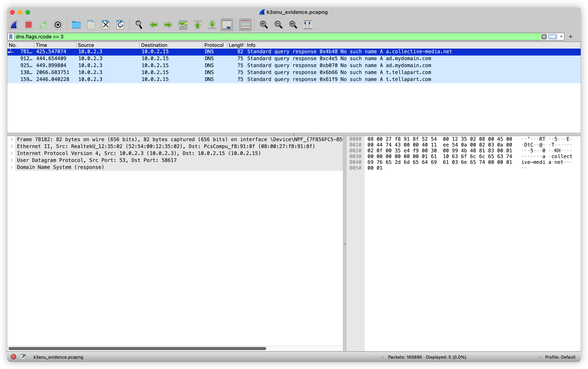Sort packets by Info column
The image size is (588, 369).
pos(413,45)
